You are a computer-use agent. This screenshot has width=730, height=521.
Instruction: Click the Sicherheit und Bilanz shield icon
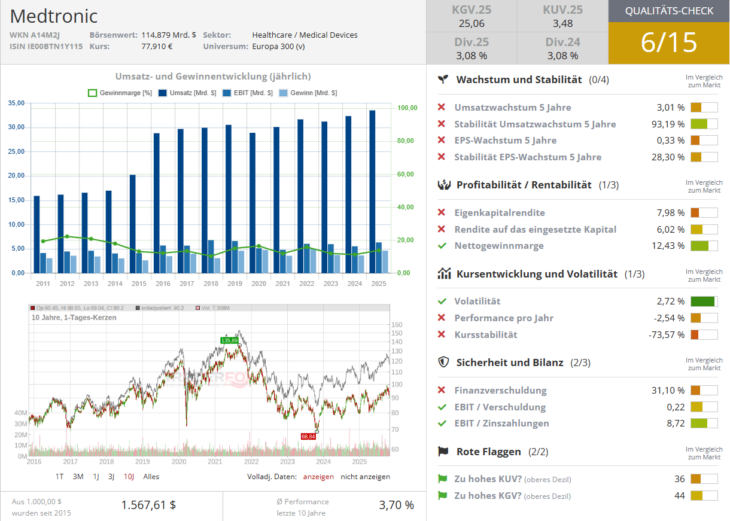click(x=442, y=362)
